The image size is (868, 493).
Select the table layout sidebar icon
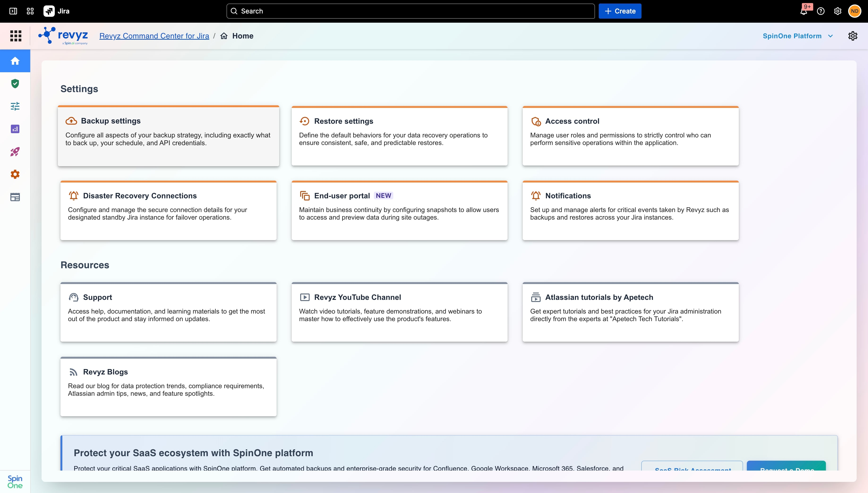tap(15, 197)
